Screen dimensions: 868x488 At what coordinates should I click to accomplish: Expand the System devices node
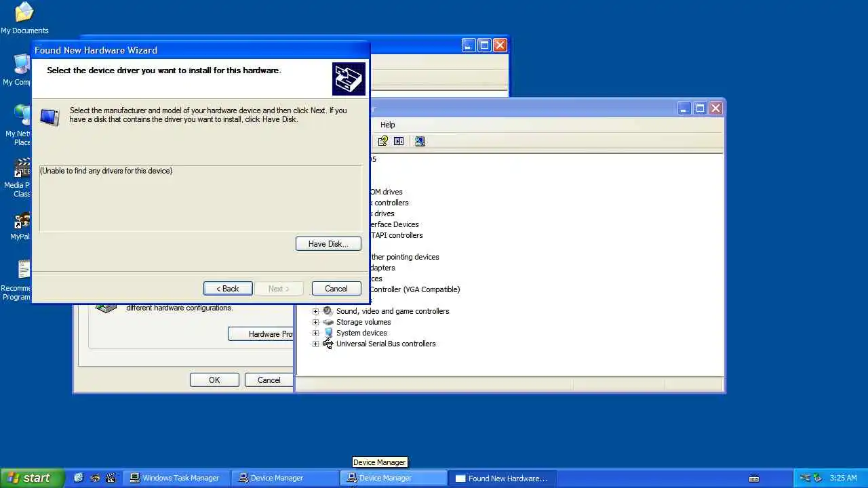click(315, 333)
